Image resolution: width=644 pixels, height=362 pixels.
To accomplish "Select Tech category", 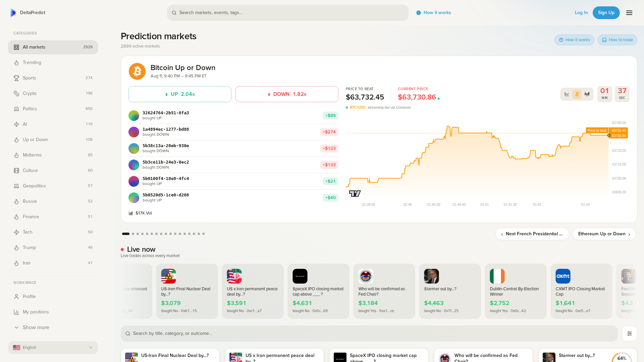I will pyautogui.click(x=53, y=232).
